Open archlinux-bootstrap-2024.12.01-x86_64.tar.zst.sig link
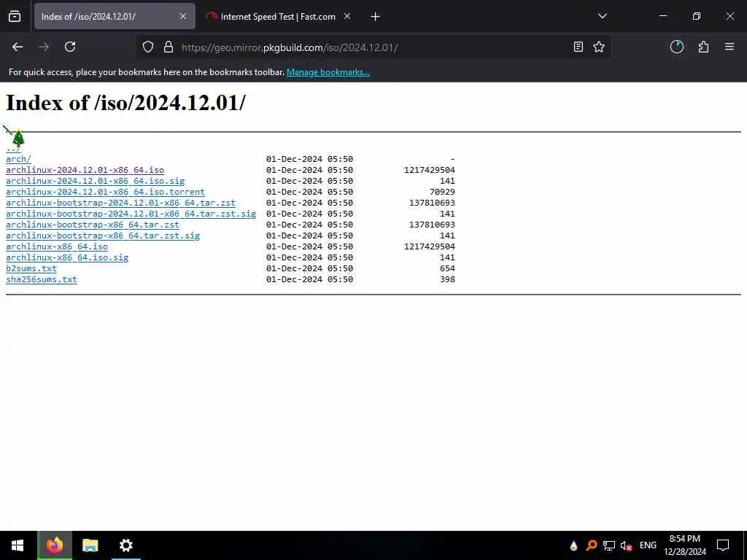Image resolution: width=747 pixels, height=560 pixels. 131,214
